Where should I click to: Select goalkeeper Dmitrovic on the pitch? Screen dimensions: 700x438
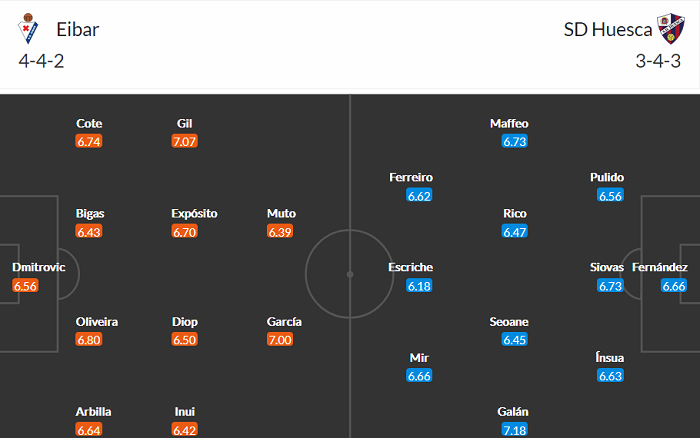[x=37, y=268]
